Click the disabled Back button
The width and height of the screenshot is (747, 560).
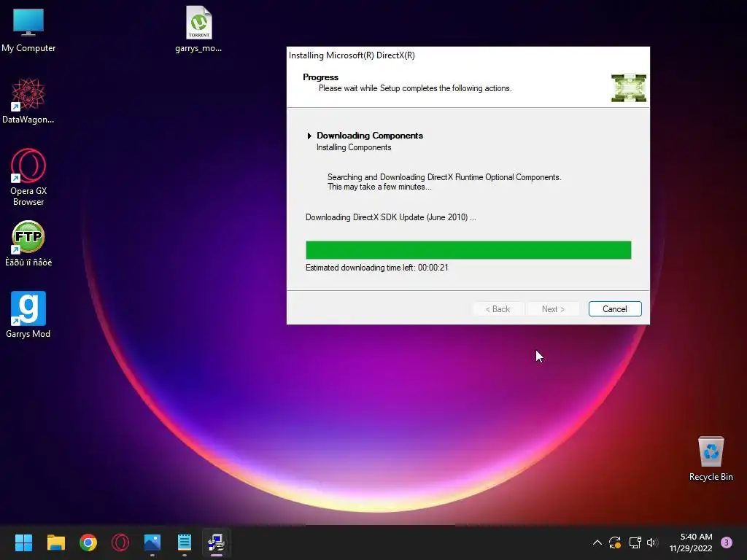pos(498,309)
